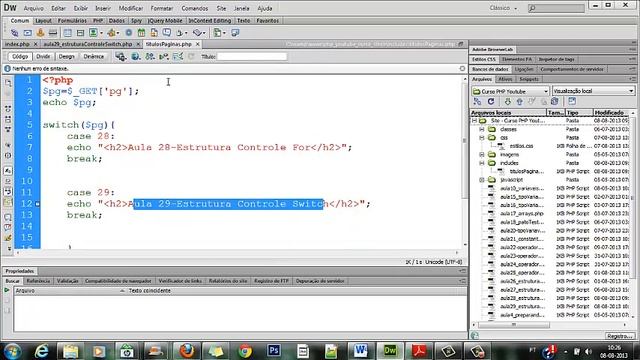Click the Insert Table icon
Screen dimensions: 640x360
pyautogui.click(x=67, y=33)
